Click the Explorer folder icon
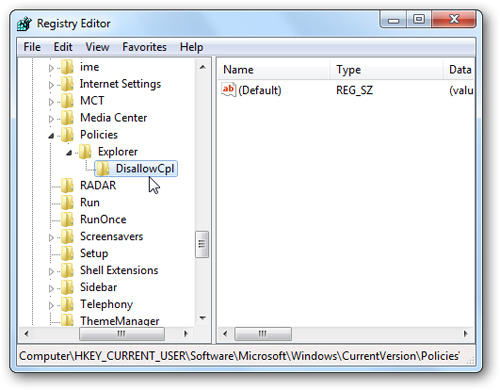The width and height of the screenshot is (500, 390). click(85, 152)
